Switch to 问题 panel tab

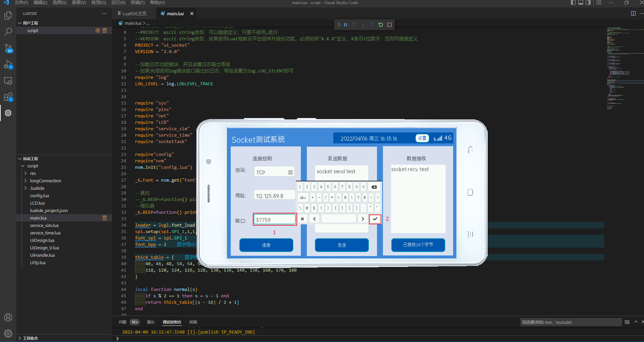pos(123,322)
